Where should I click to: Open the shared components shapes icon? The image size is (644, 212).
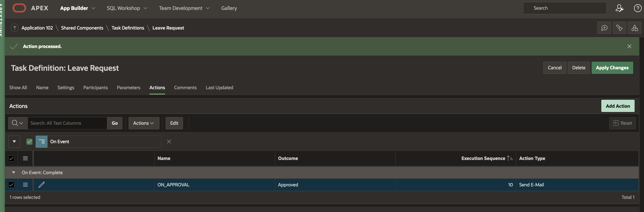635,28
